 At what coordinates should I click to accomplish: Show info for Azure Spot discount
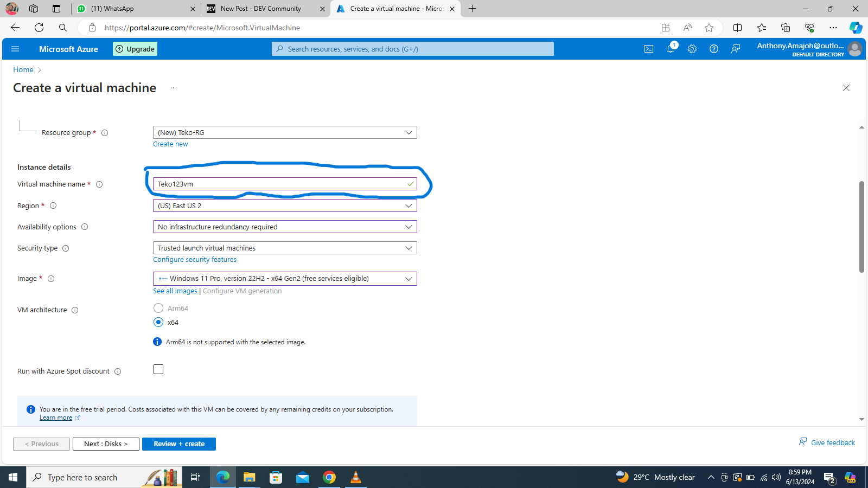coord(118,371)
